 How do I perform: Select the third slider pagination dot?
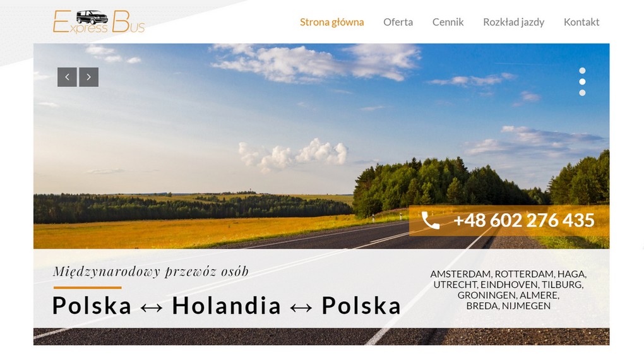(x=582, y=93)
